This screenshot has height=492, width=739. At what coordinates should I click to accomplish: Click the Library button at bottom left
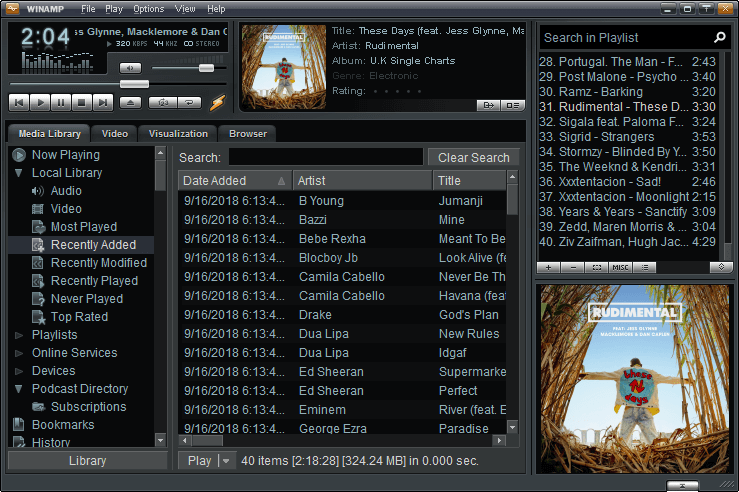tap(87, 461)
